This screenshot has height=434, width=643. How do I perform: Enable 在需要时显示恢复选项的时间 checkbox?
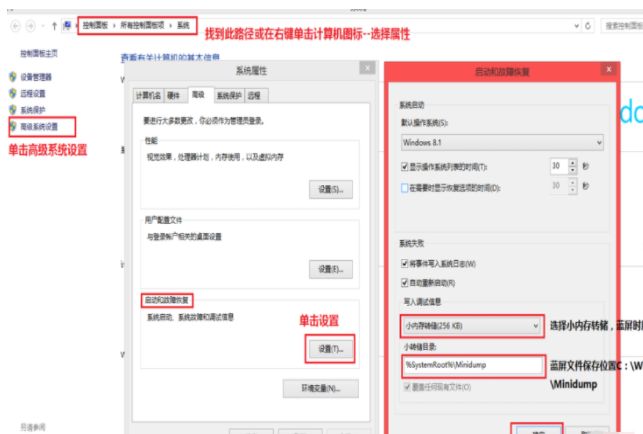click(x=405, y=187)
